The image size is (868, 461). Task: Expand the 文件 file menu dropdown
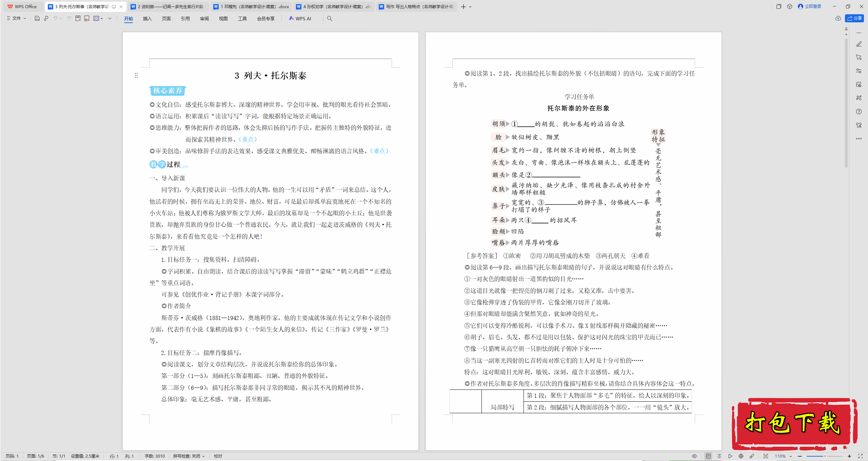click(17, 18)
